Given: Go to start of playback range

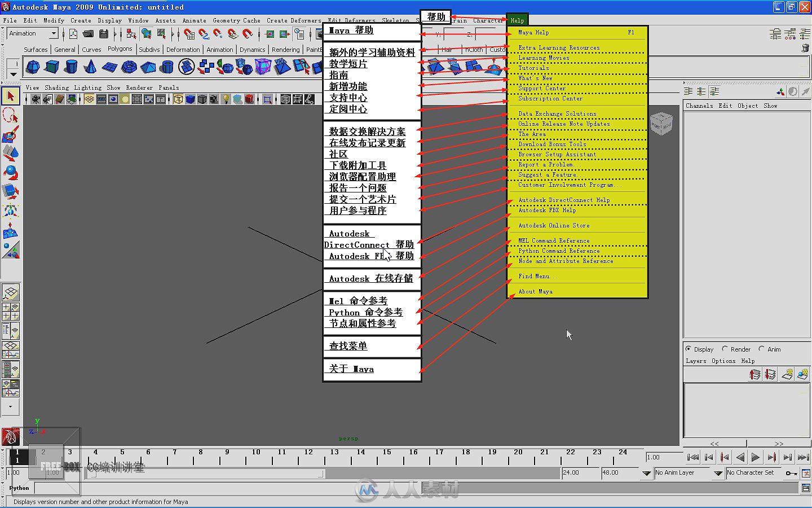Looking at the screenshot, I should click(x=693, y=457).
